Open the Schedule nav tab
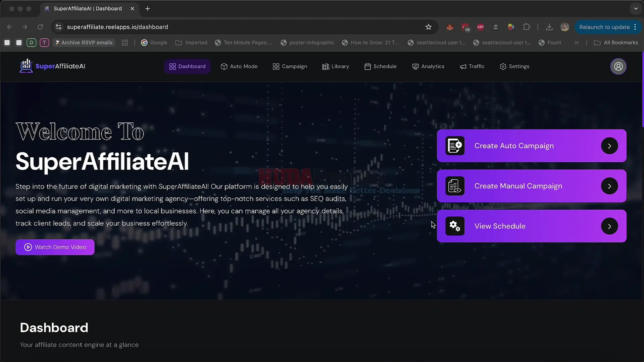This screenshot has width=644, height=362. point(381,66)
